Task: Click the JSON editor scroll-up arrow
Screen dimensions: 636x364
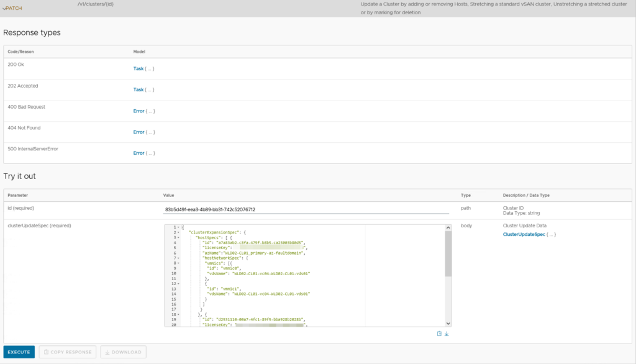Action: click(448, 228)
